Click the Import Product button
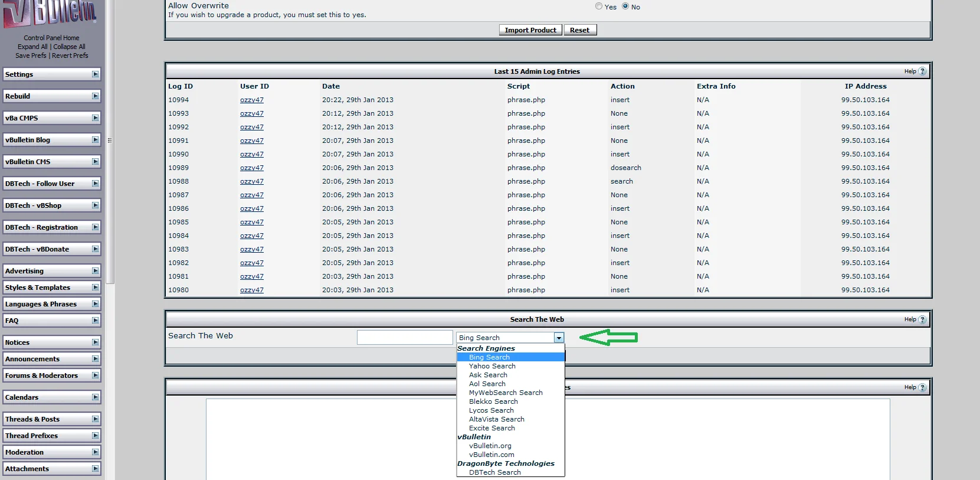Viewport: 980px width, 480px height. tap(530, 30)
